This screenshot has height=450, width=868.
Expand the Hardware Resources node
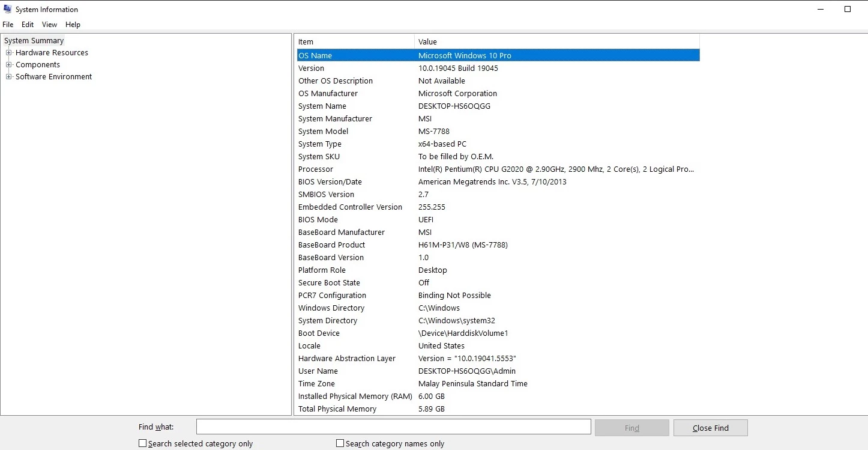tap(9, 53)
